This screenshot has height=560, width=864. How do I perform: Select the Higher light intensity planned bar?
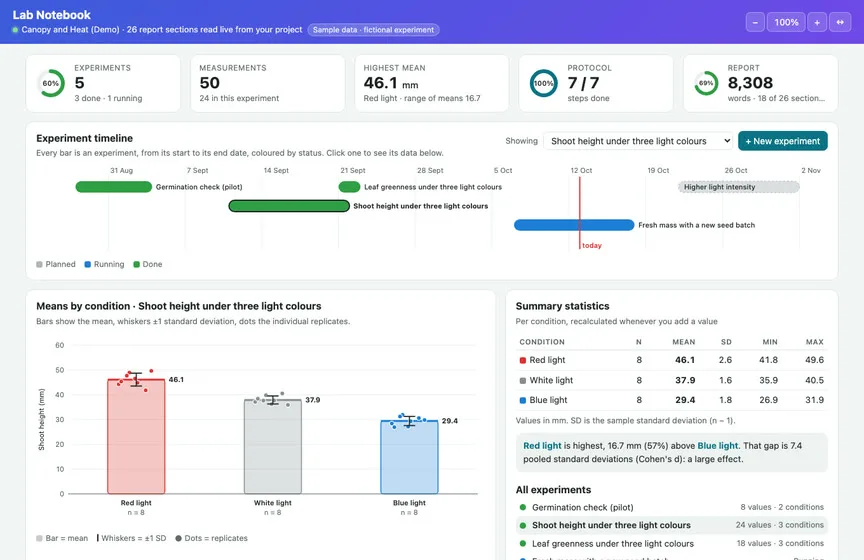coord(738,187)
